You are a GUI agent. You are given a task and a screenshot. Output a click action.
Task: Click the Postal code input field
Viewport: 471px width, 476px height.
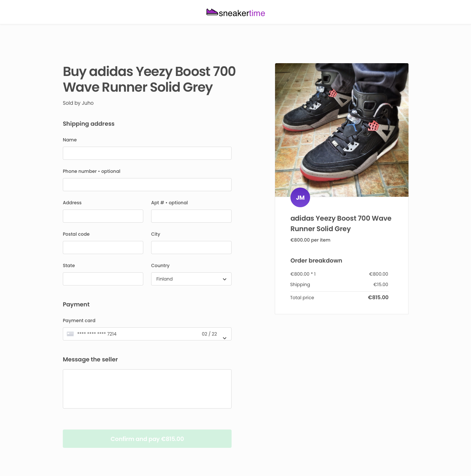click(x=103, y=247)
